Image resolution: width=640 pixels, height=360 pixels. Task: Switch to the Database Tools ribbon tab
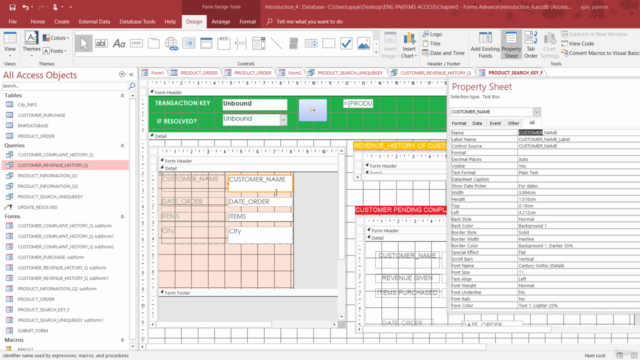[137, 22]
